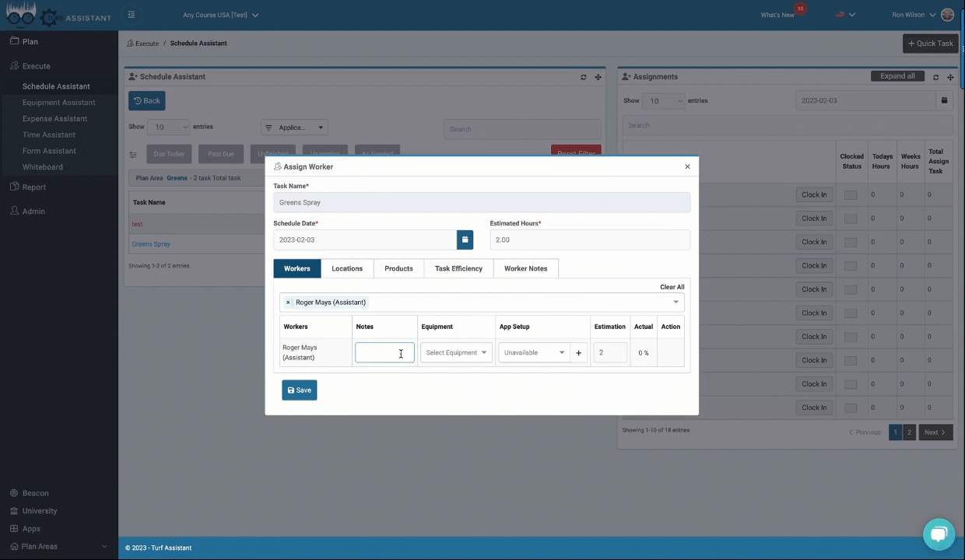Save the worker assignment
965x560 pixels.
299,390
